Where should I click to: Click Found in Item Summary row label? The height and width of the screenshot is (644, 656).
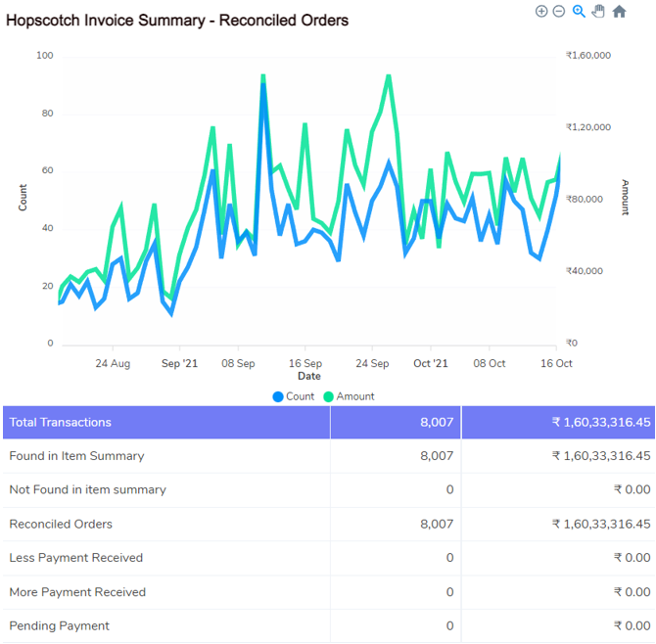(x=77, y=456)
